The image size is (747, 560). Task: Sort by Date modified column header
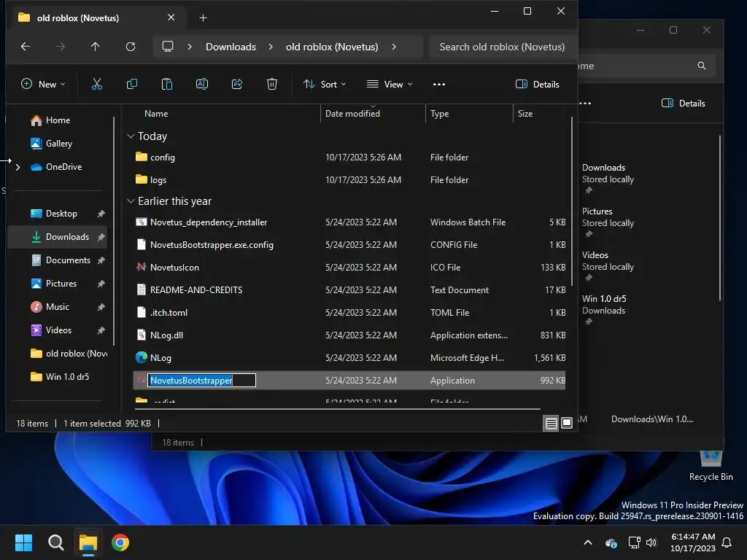tap(352, 114)
